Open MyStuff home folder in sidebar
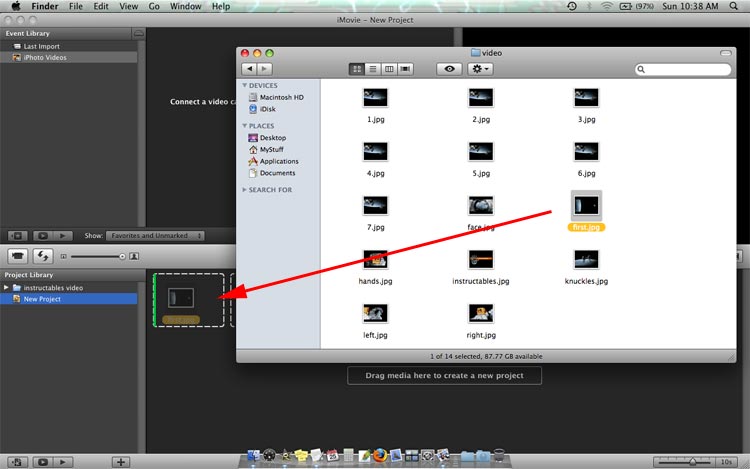Screen dimensions: 750x469 tap(266, 150)
